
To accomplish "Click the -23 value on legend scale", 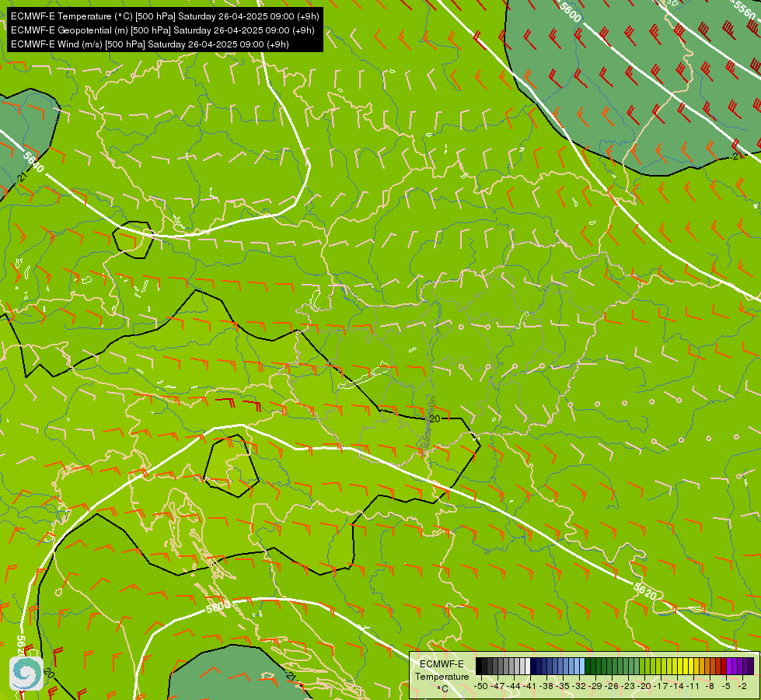I will pos(628,686).
